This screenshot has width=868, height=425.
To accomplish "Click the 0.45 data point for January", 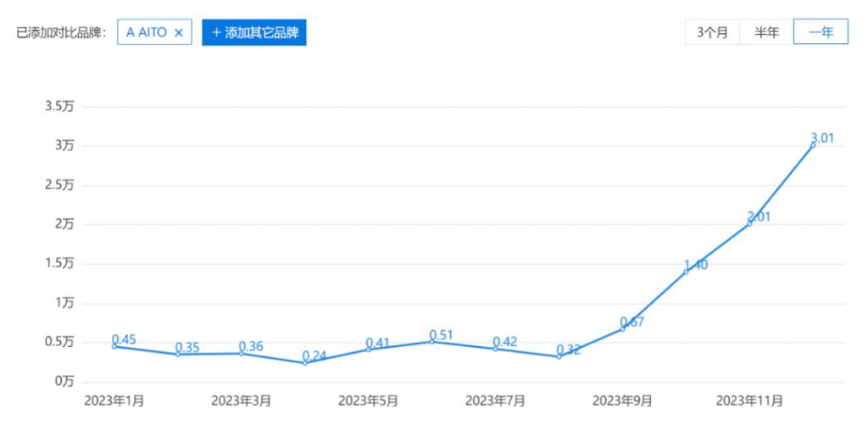I will tap(114, 346).
